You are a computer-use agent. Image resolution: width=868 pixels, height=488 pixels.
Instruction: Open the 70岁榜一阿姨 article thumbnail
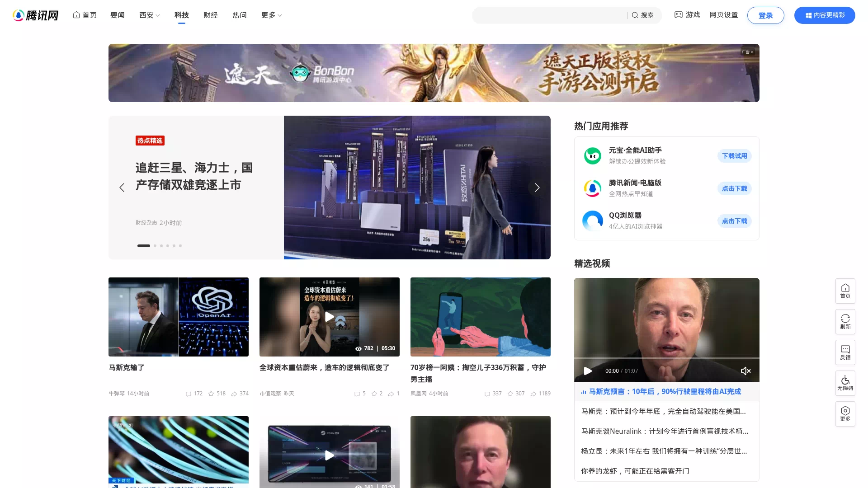click(481, 317)
